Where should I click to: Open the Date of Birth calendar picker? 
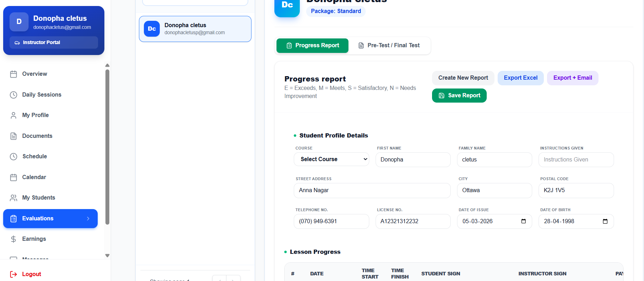pyautogui.click(x=605, y=221)
